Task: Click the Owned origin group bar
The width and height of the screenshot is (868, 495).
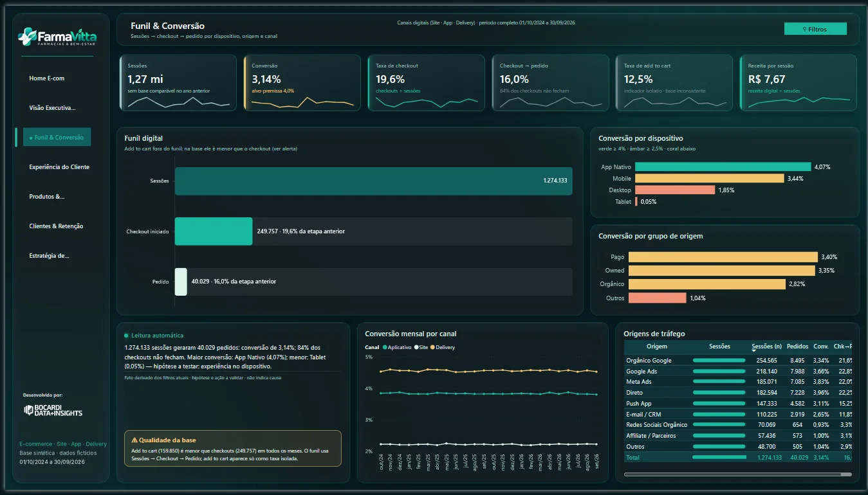Action: click(722, 271)
